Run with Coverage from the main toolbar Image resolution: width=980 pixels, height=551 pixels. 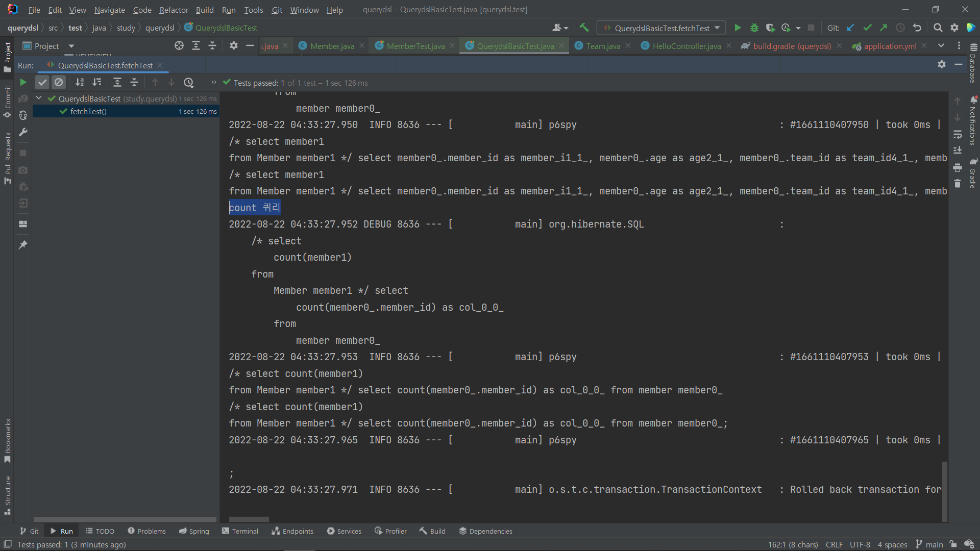coord(770,28)
